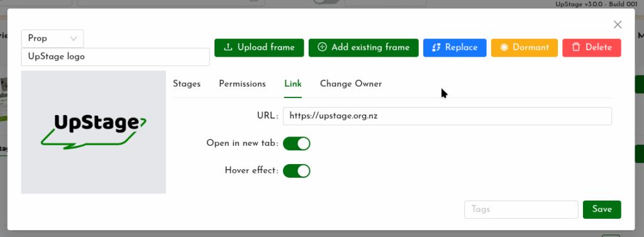
Task: Set media as Dormant
Action: click(x=524, y=48)
